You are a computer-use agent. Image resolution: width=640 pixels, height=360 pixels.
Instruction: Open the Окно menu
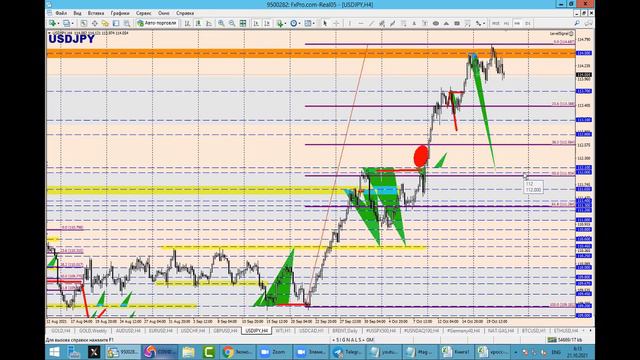pyautogui.click(x=164, y=13)
